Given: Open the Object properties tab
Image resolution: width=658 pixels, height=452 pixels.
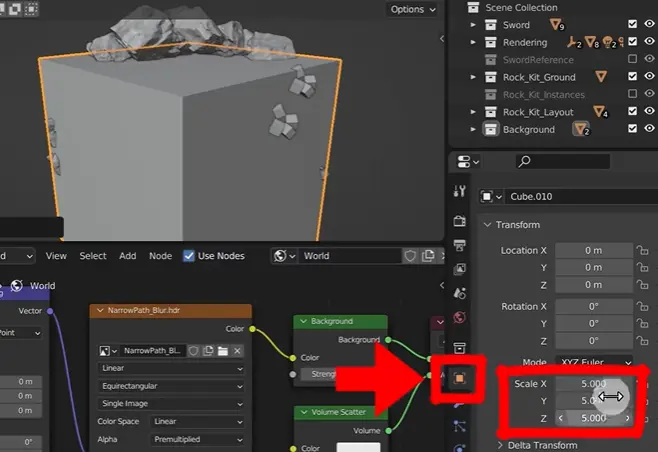Looking at the screenshot, I should pos(460,379).
